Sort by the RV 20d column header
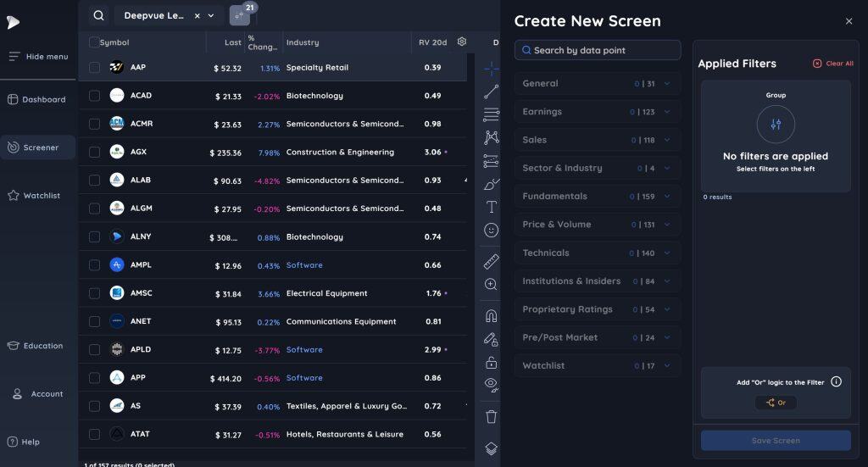The height and width of the screenshot is (467, 868). (432, 42)
